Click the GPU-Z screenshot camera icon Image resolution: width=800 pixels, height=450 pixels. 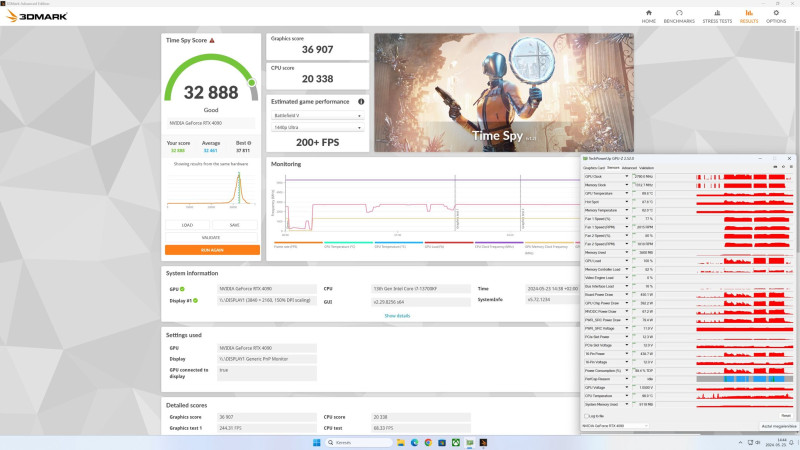click(775, 167)
